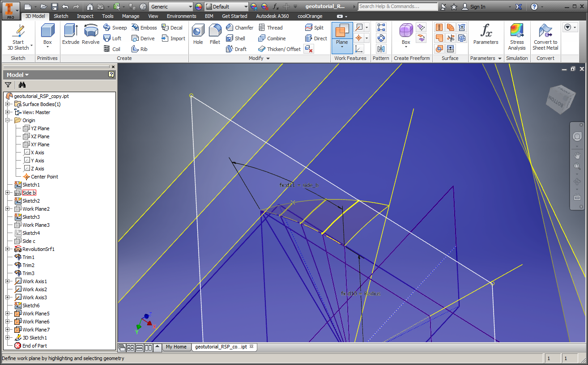Image resolution: width=588 pixels, height=365 pixels.
Task: Click the Thread tool
Action: [x=270, y=28]
